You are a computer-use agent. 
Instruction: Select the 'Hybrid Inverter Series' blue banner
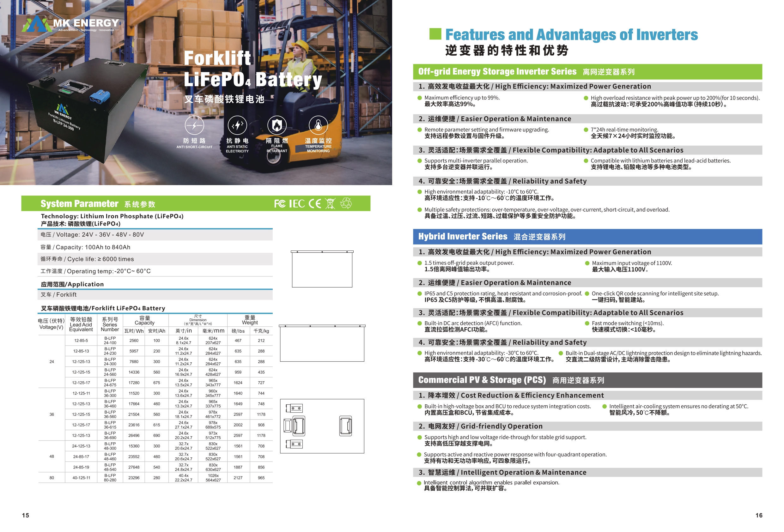tap(587, 237)
